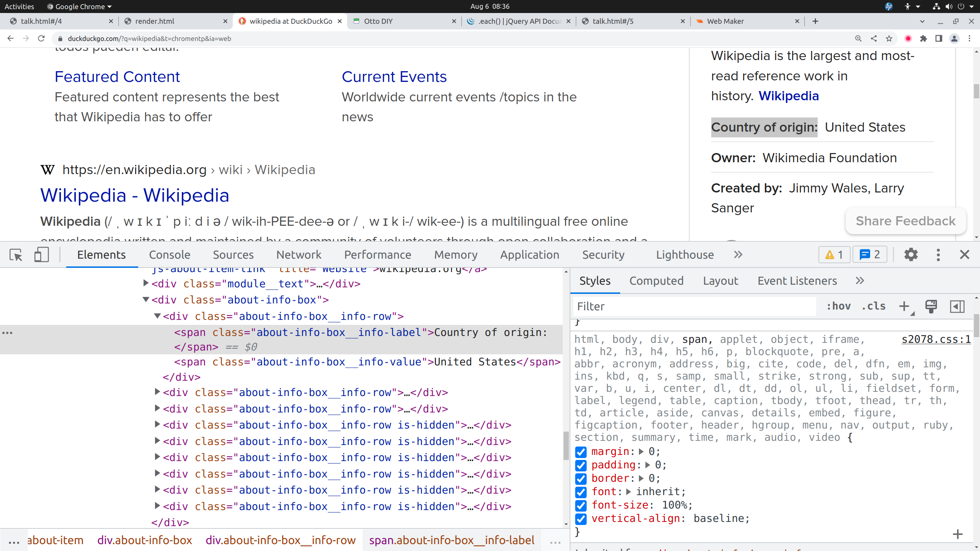Toggle computed styles sidebar icon

click(x=957, y=306)
